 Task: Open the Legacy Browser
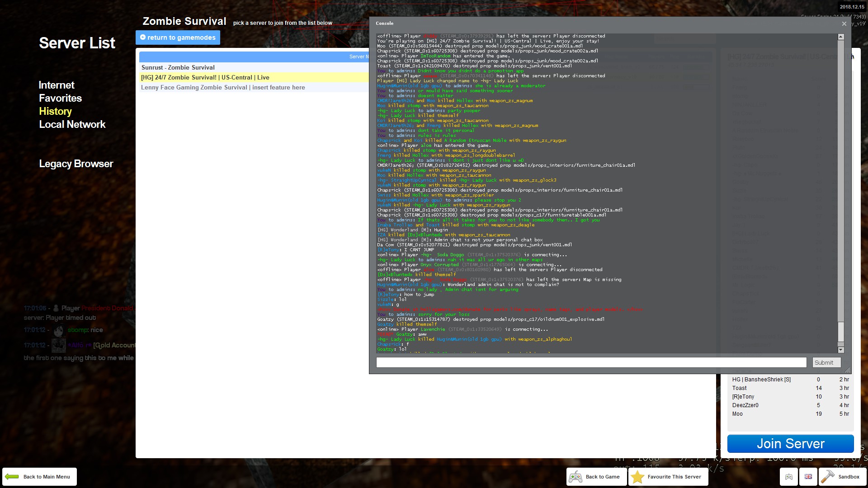pos(76,164)
